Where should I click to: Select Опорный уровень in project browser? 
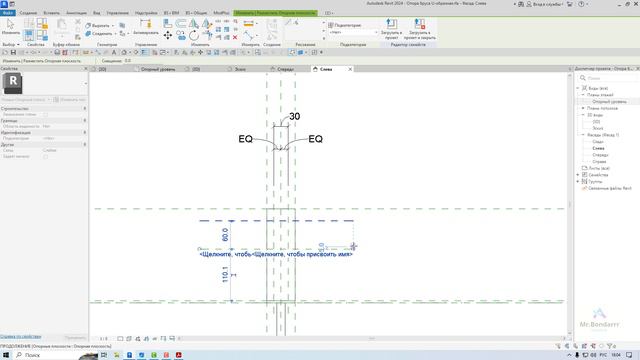(609, 102)
